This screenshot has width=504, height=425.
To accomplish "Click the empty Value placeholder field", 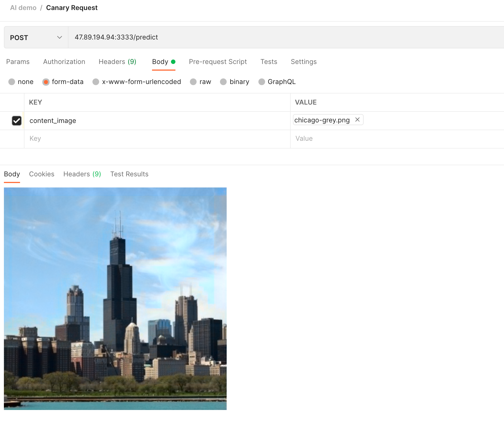I will point(397,139).
